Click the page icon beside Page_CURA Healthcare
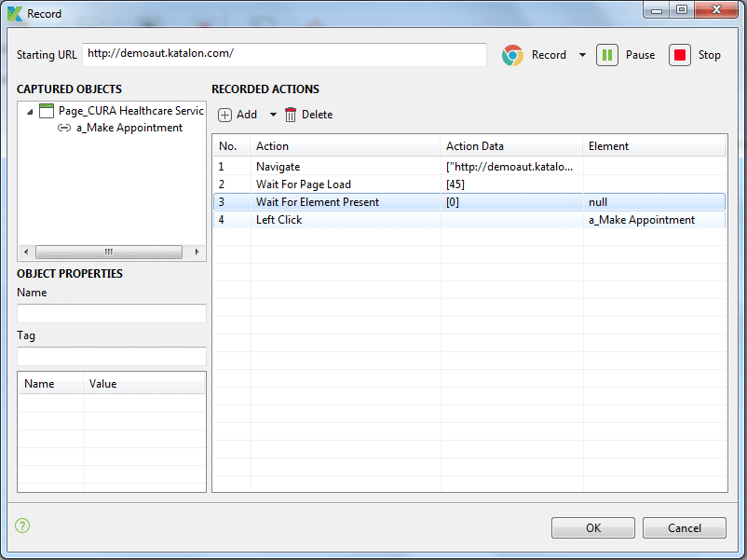747x560 pixels. coord(47,111)
